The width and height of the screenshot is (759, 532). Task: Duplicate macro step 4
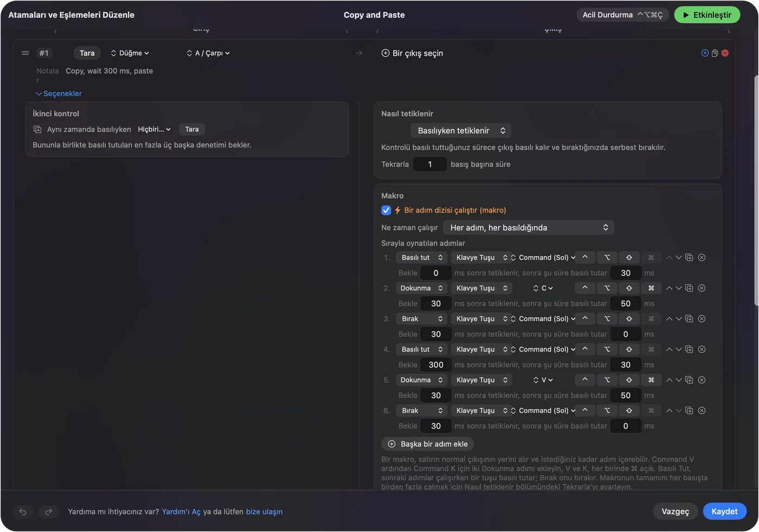tap(689, 349)
